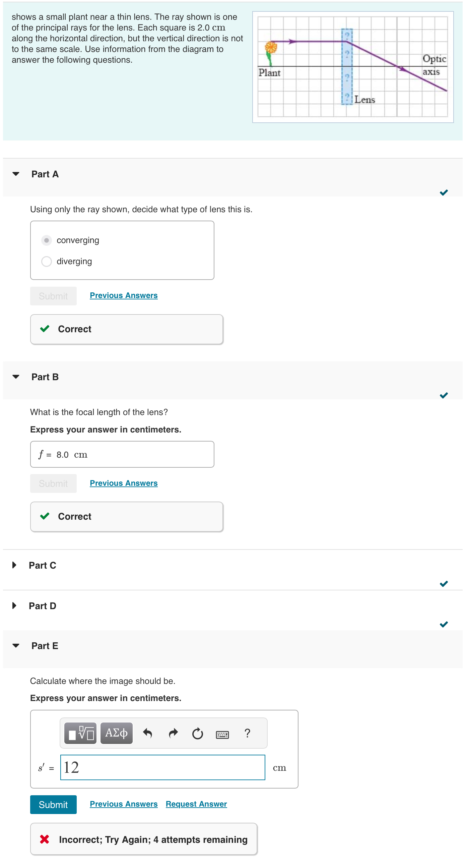Select the converging radio option

47,240
